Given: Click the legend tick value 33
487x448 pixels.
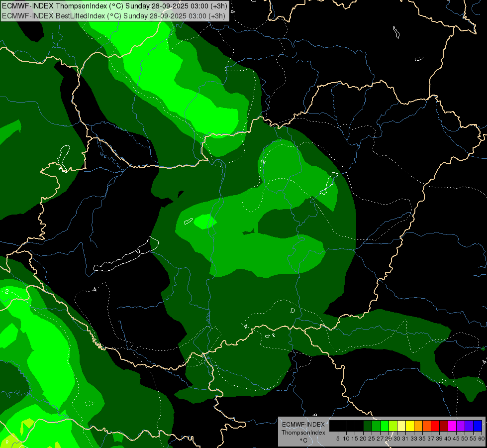Looking at the screenshot, I should (x=414, y=439).
